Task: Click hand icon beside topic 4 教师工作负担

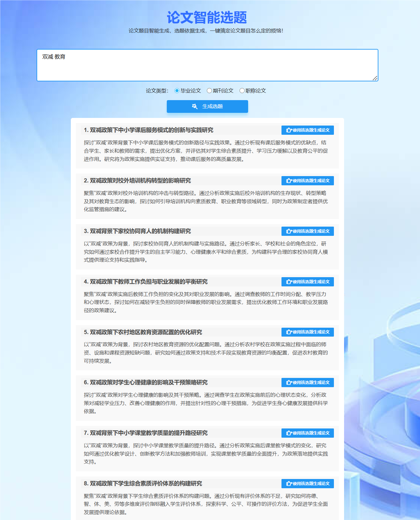Action: click(289, 282)
